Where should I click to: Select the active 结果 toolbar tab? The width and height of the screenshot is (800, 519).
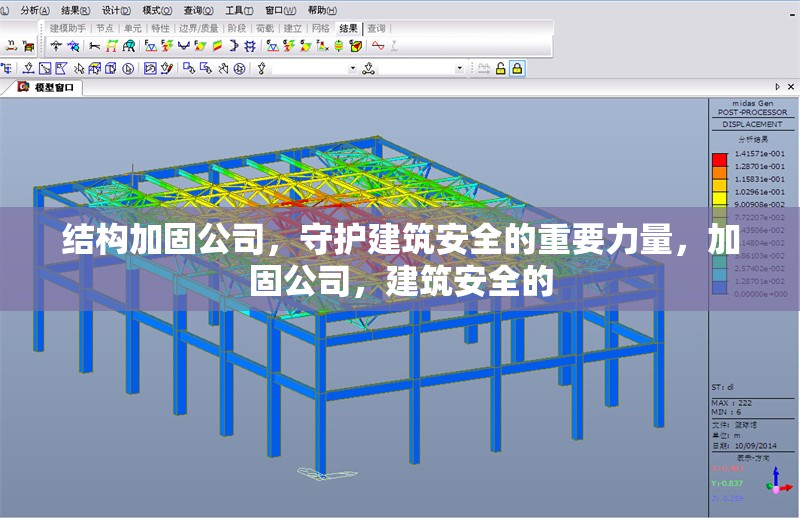point(348,29)
